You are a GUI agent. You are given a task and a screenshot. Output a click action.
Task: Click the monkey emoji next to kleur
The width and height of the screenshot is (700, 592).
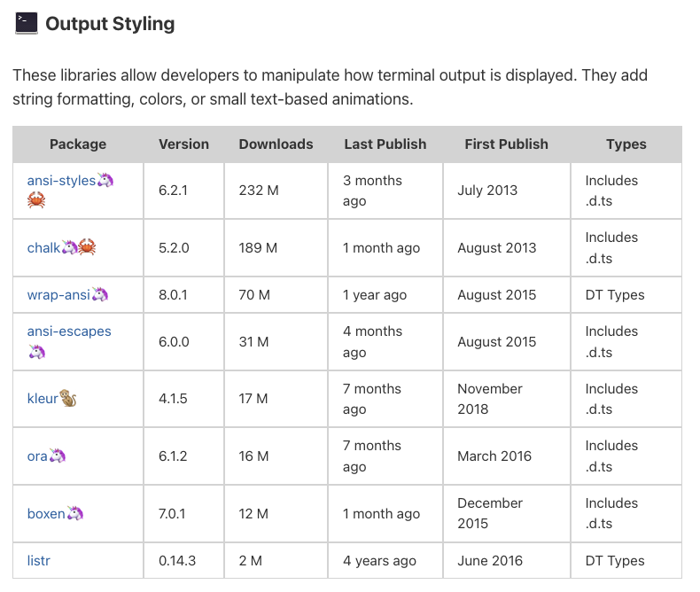click(x=68, y=398)
